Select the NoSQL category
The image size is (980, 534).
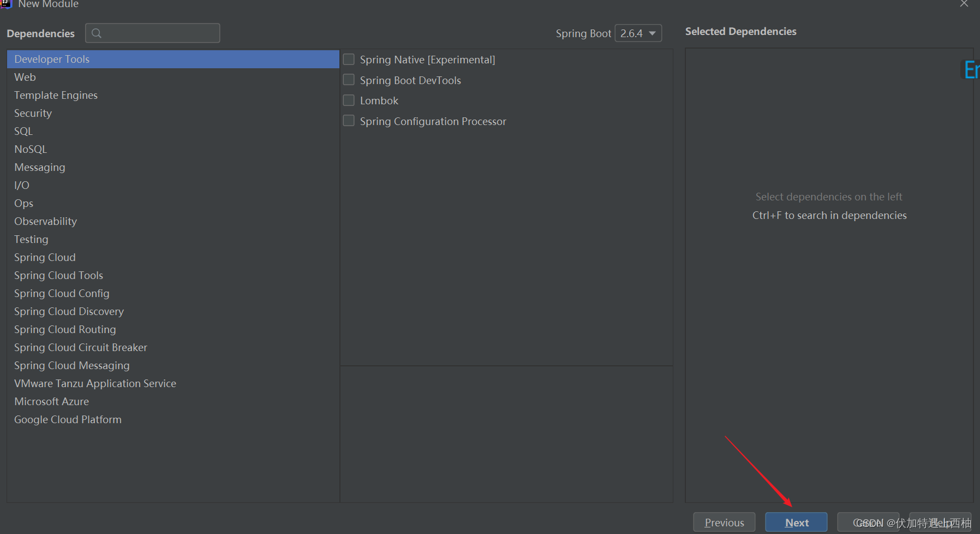click(x=173, y=149)
